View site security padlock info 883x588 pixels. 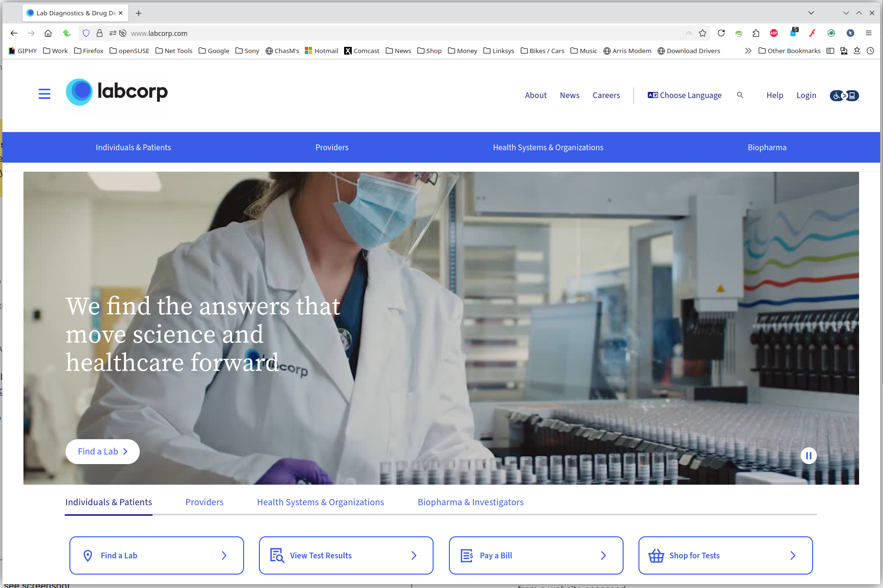[x=100, y=33]
